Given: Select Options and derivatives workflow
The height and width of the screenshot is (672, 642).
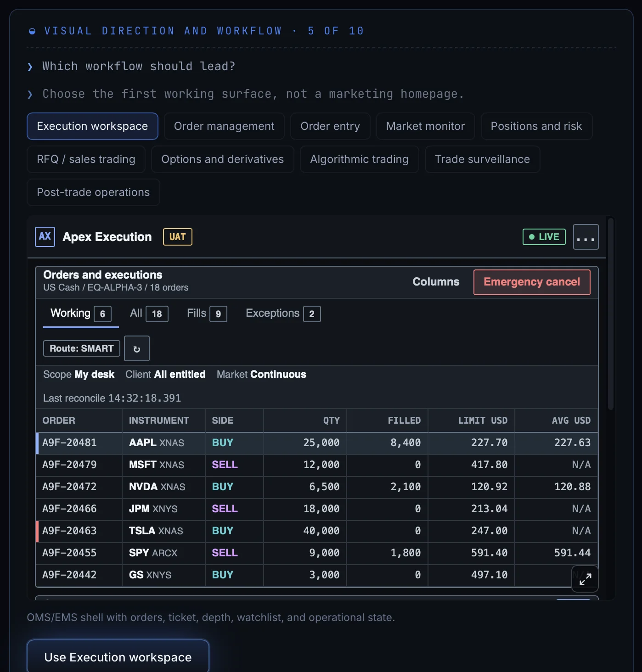Looking at the screenshot, I should point(222,159).
